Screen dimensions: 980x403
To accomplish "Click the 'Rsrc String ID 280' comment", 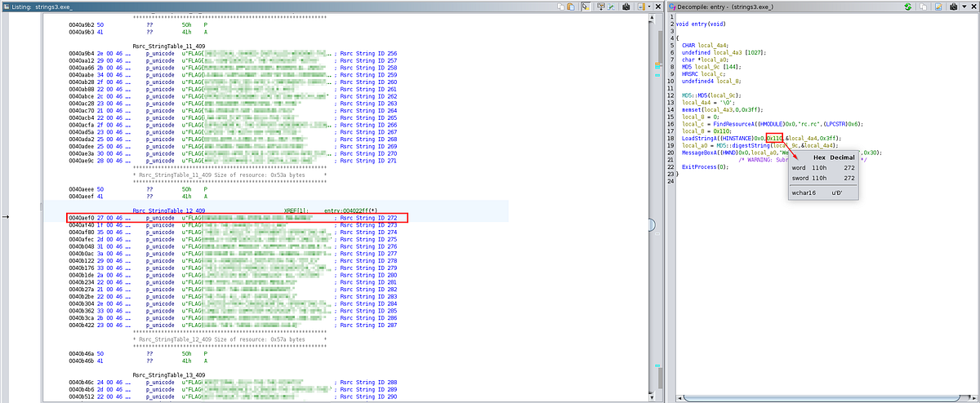I will click(367, 275).
